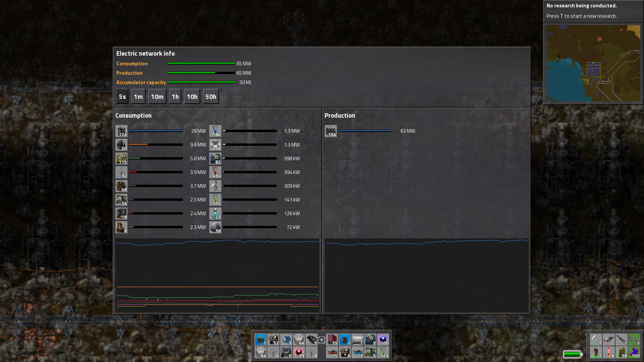The height and width of the screenshot is (362, 644).
Task: Click the blue assembling machine icon with 82
Action: pyautogui.click(x=215, y=159)
